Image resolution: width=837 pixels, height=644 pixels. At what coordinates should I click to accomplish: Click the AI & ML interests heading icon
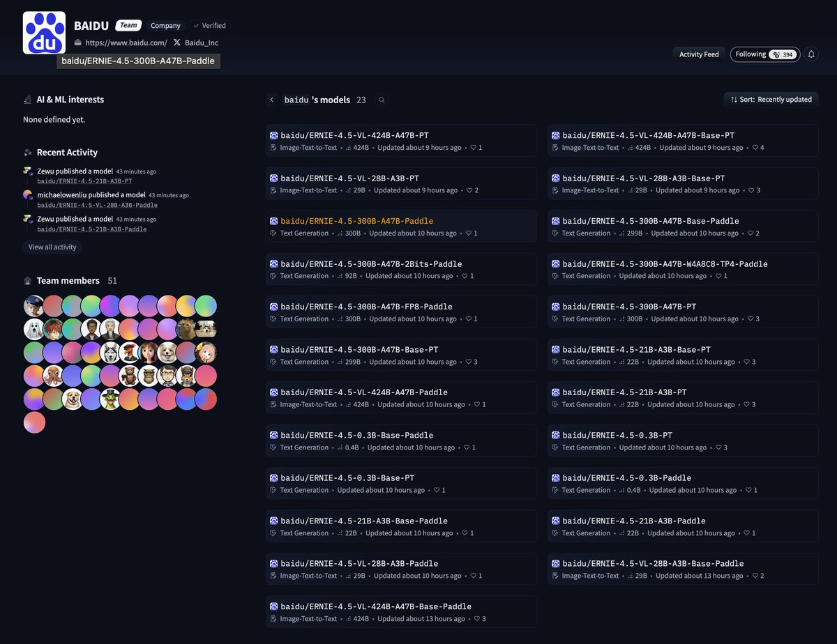click(28, 100)
